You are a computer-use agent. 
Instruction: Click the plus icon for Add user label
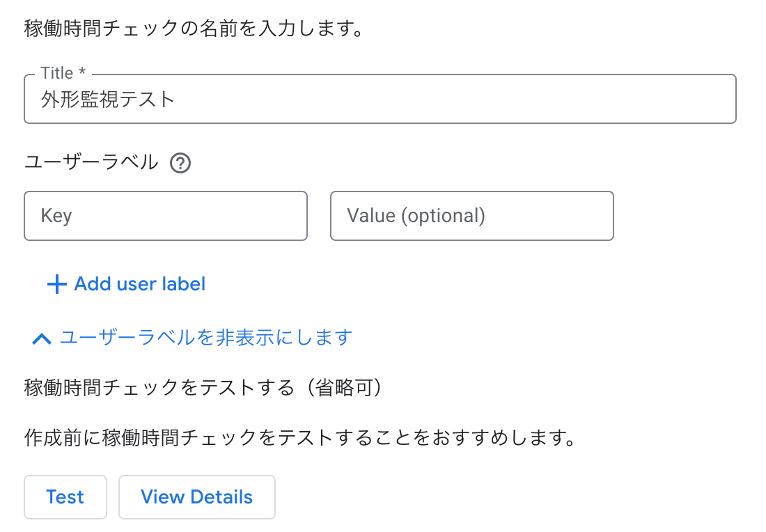56,284
